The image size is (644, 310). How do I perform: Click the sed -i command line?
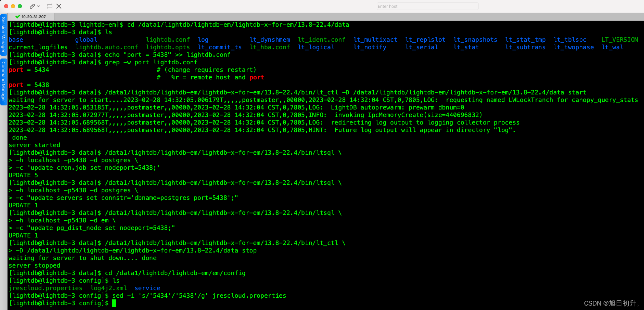coord(199,296)
